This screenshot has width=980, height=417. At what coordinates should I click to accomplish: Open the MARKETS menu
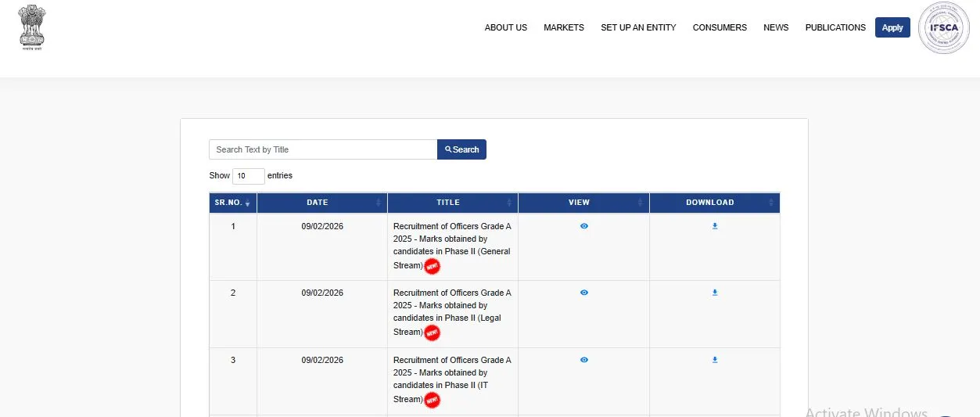(563, 27)
